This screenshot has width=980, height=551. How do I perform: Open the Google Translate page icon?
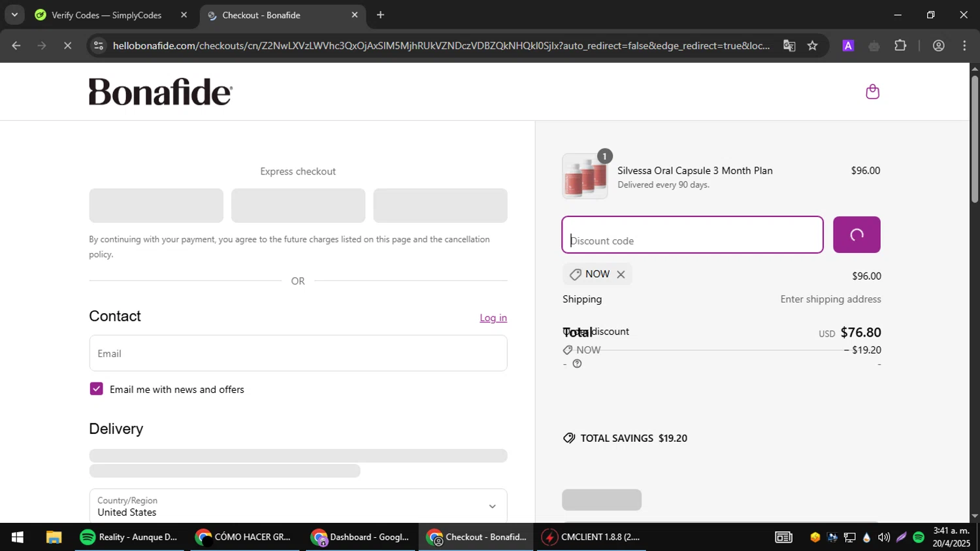coord(789,46)
